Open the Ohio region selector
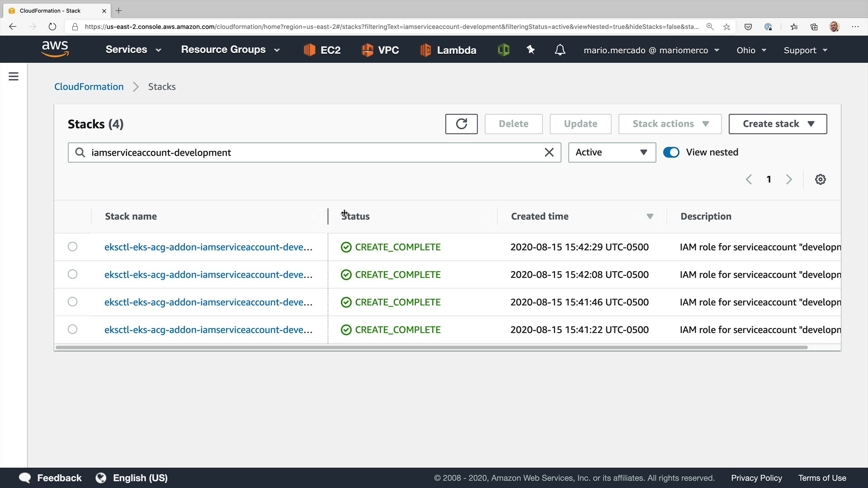Viewport: 868px width, 488px height. (x=751, y=50)
